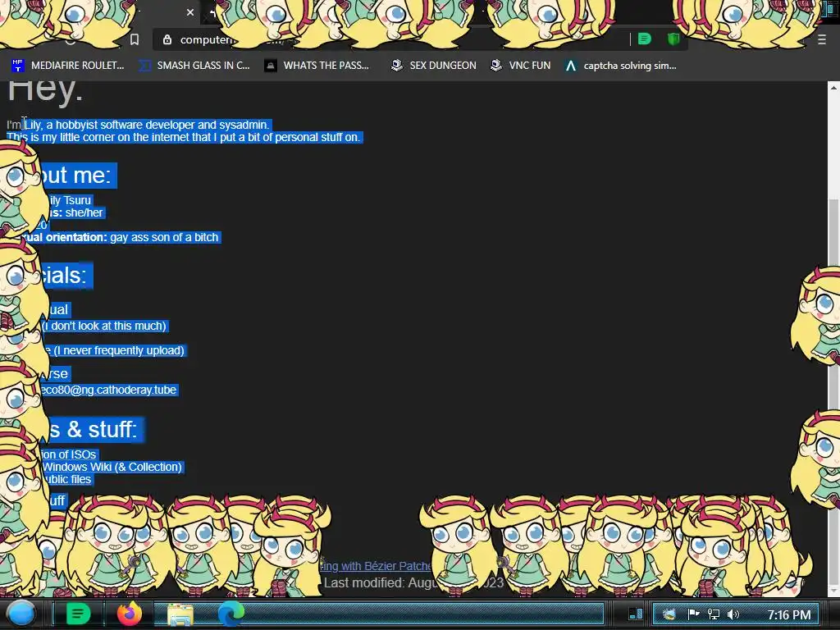This screenshot has height=630, width=840.
Task: Click the Bézier Patches link
Action: [x=375, y=566]
